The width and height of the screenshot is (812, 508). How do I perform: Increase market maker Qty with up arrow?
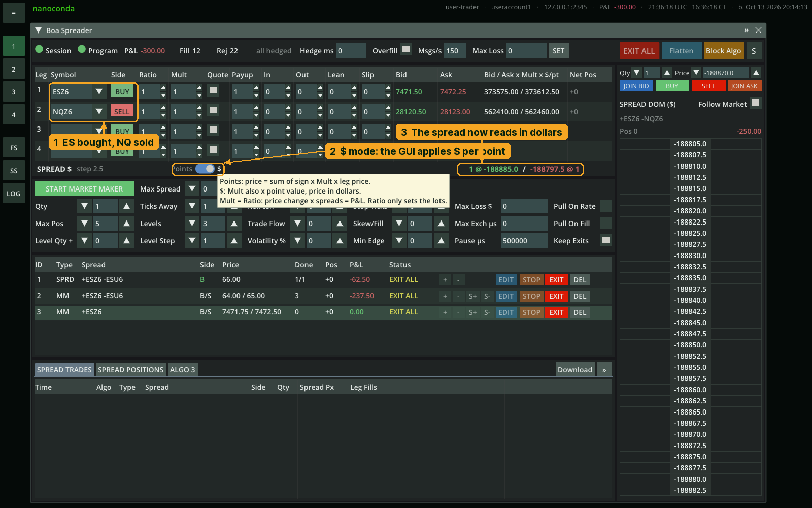[x=126, y=206]
